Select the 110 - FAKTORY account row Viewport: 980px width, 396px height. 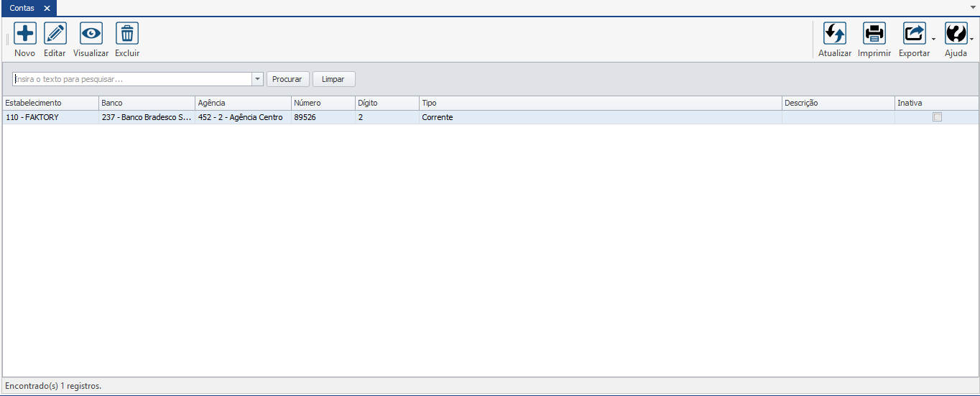pos(50,117)
